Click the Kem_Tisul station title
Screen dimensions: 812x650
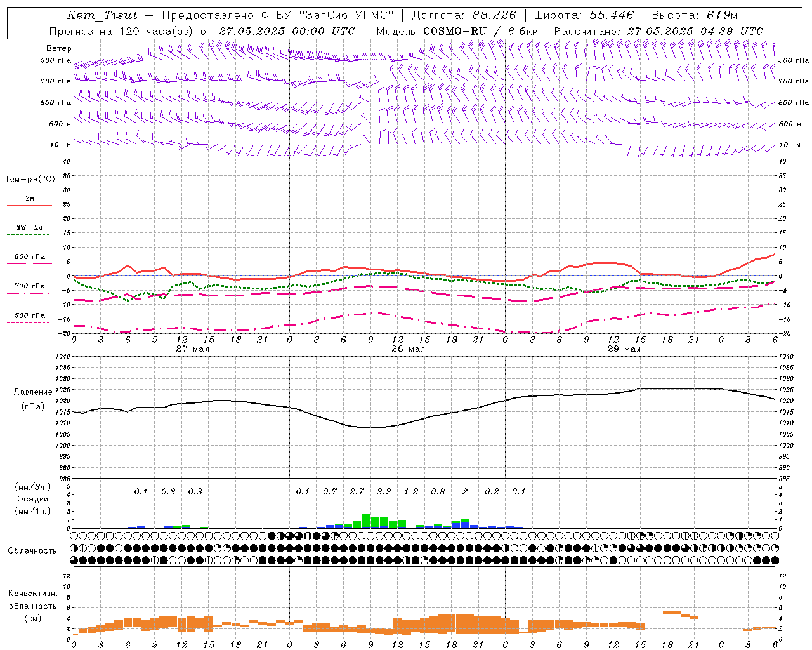(101, 15)
